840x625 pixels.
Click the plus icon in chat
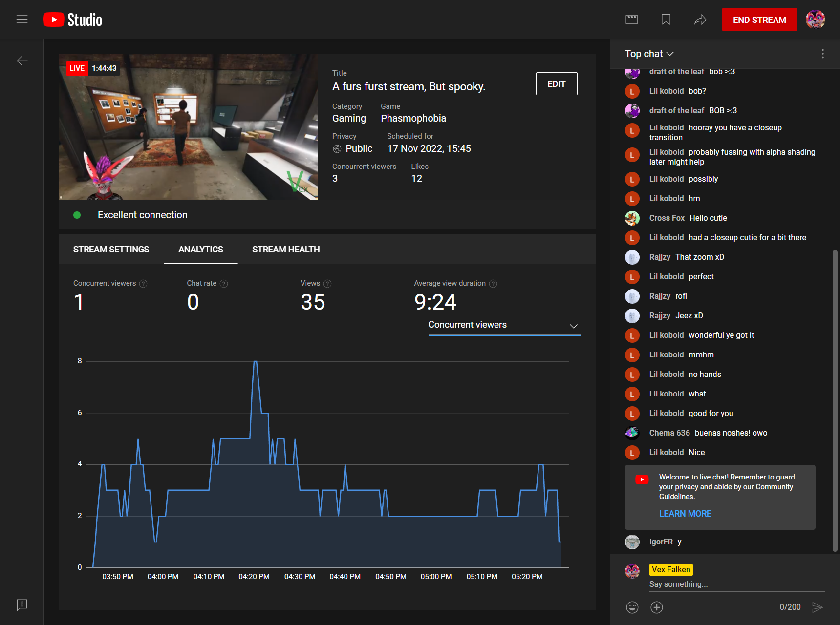(657, 607)
